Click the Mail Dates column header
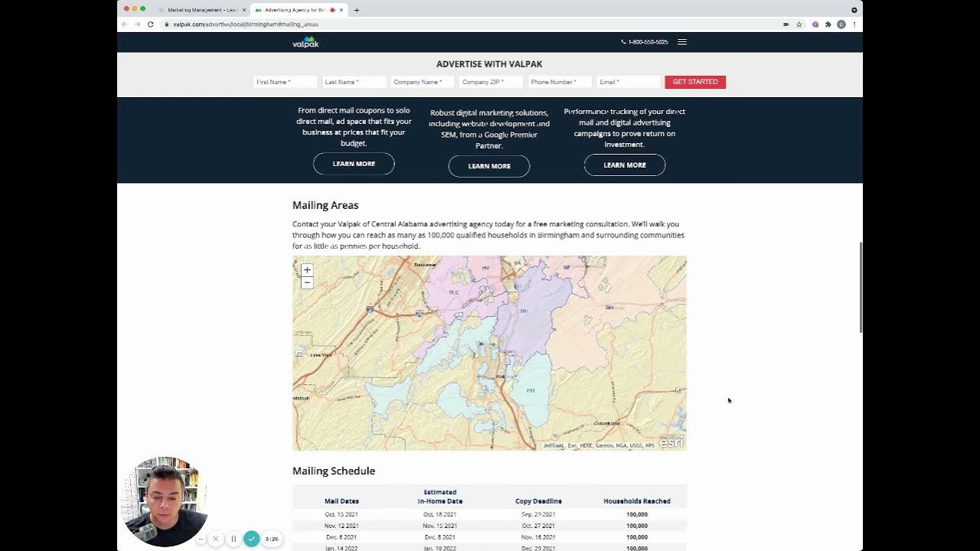The image size is (980, 551). coord(341,501)
